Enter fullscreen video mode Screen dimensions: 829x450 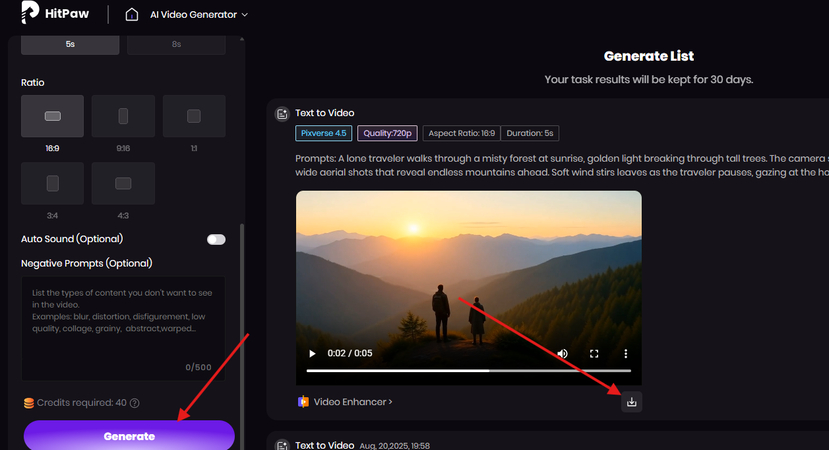tap(594, 354)
